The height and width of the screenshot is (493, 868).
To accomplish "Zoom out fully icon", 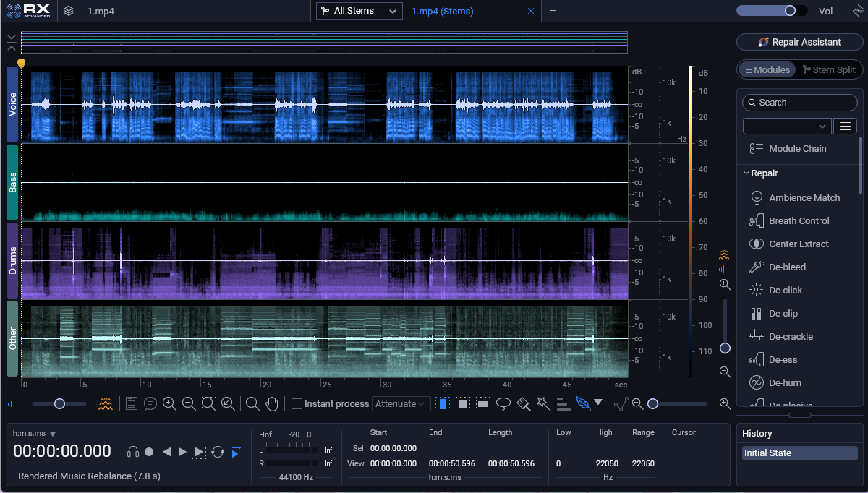I will 228,403.
